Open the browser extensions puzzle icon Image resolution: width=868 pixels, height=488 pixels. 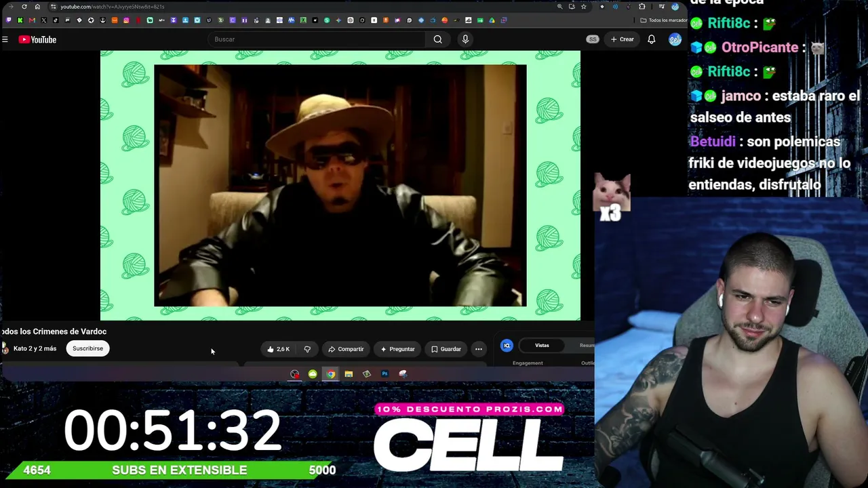click(x=642, y=7)
